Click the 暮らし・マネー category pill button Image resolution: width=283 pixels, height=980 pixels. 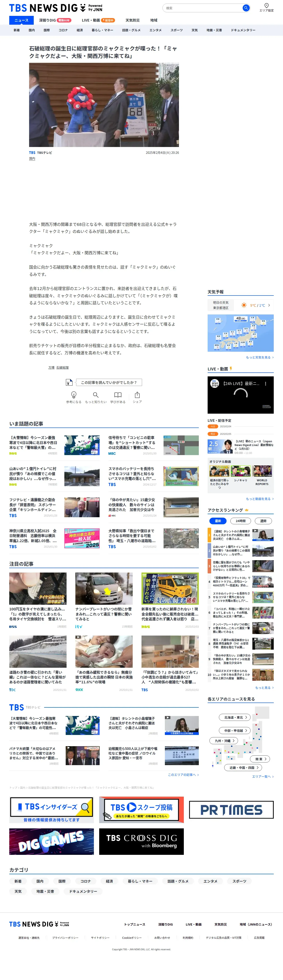click(140, 881)
